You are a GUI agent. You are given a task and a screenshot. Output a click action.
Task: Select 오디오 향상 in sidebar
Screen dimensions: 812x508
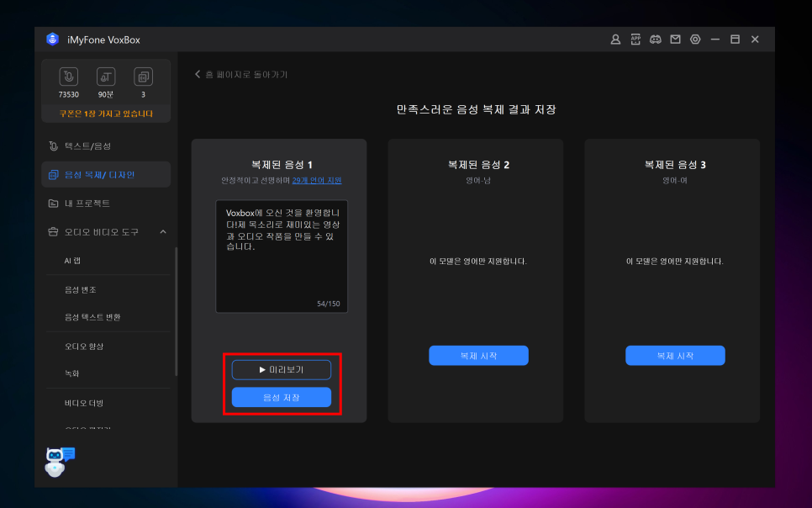point(84,347)
